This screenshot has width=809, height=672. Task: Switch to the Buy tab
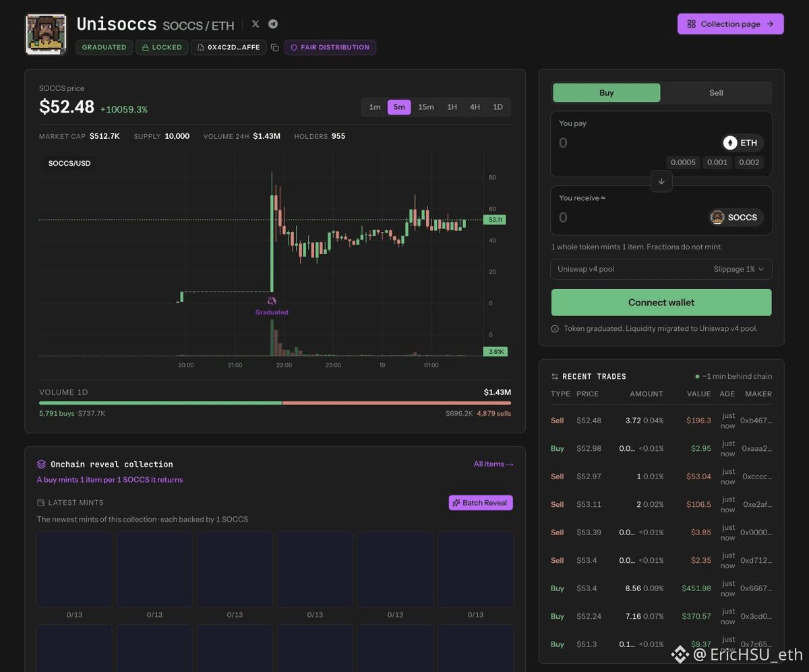click(607, 93)
